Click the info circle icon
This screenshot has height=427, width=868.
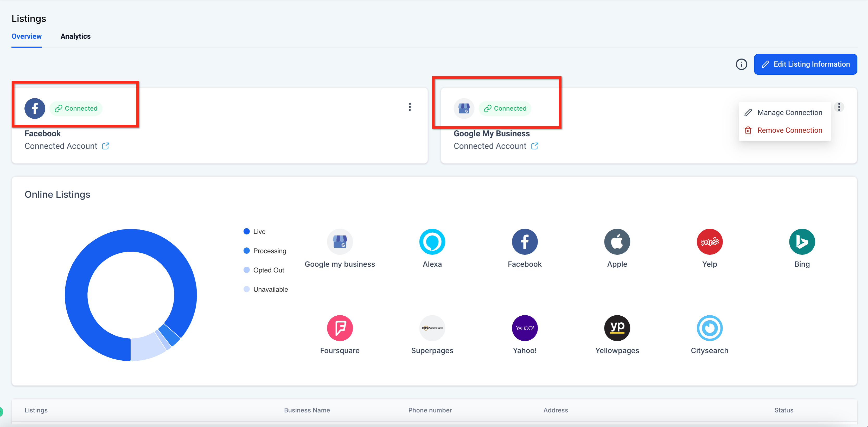[741, 64]
